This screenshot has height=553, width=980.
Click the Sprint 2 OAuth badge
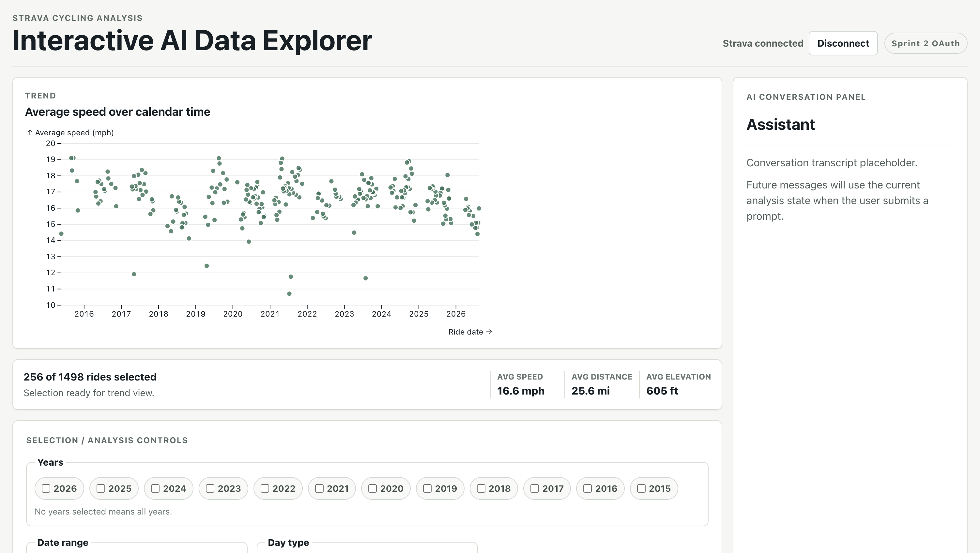(925, 43)
